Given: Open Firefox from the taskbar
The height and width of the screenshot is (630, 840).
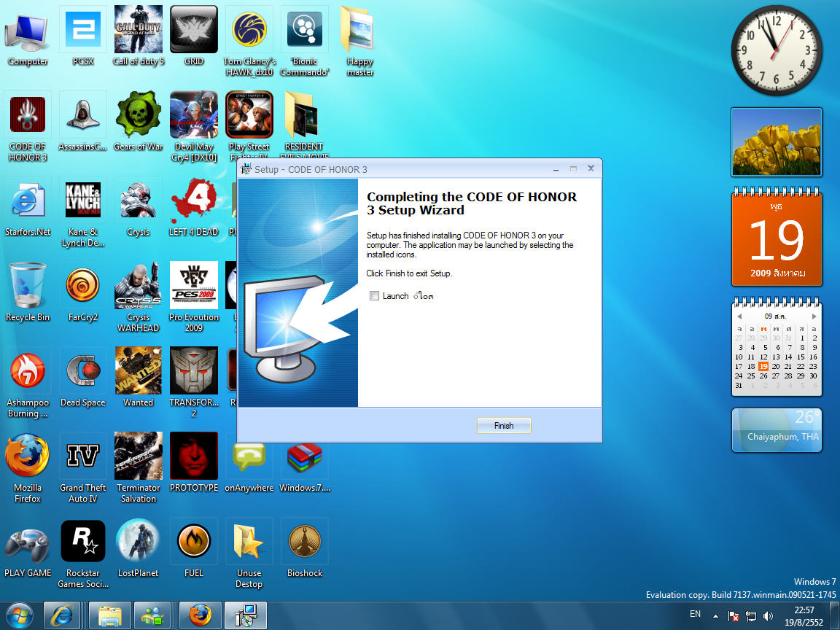Looking at the screenshot, I should (200, 616).
